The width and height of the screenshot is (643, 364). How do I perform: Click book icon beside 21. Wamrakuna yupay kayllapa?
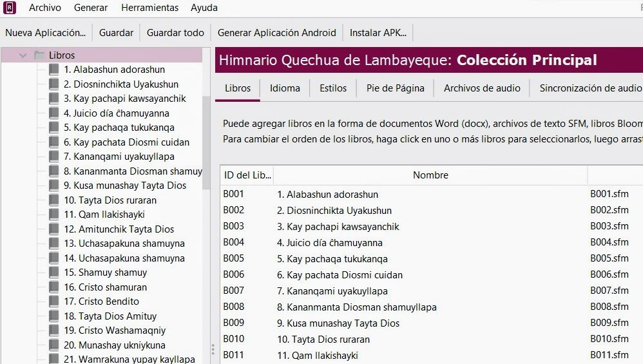(53, 359)
